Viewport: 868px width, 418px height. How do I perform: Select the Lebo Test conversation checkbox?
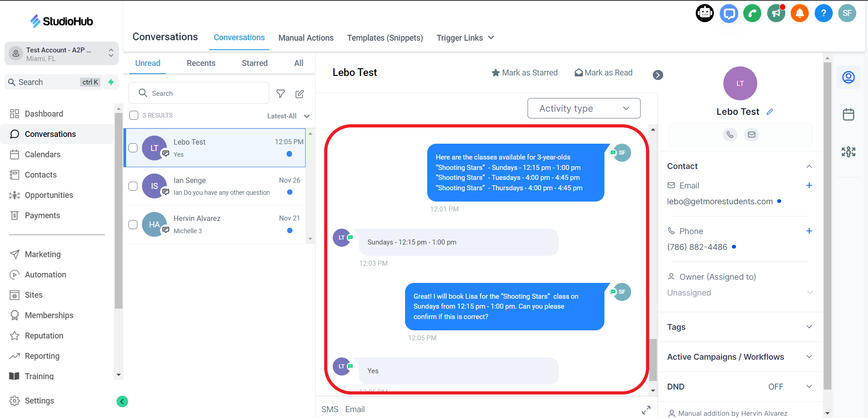[133, 148]
